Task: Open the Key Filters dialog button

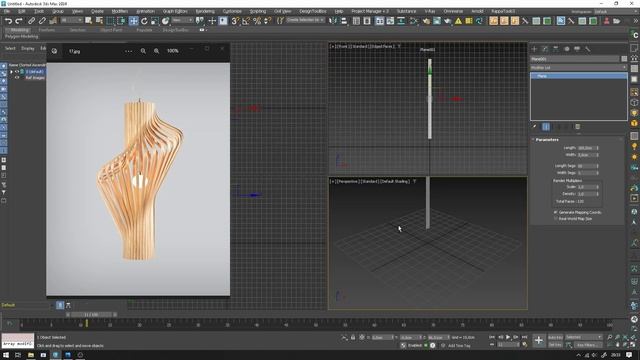Action: [587, 345]
